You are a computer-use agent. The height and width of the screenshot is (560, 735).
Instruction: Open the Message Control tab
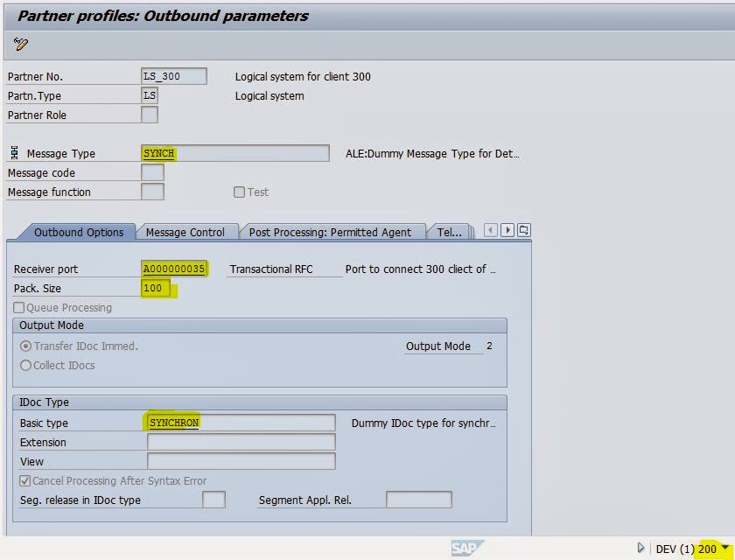185,232
